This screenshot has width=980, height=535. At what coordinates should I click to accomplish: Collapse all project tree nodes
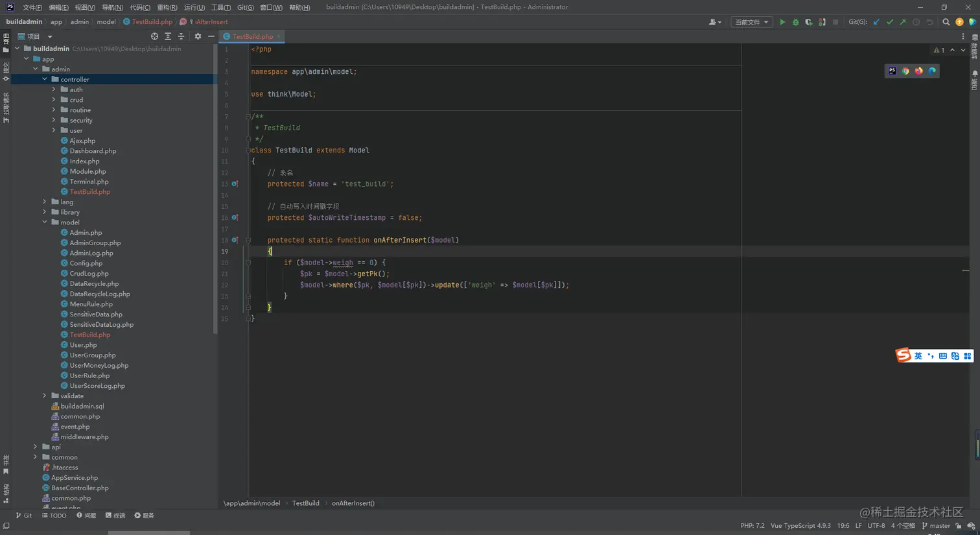181,36
